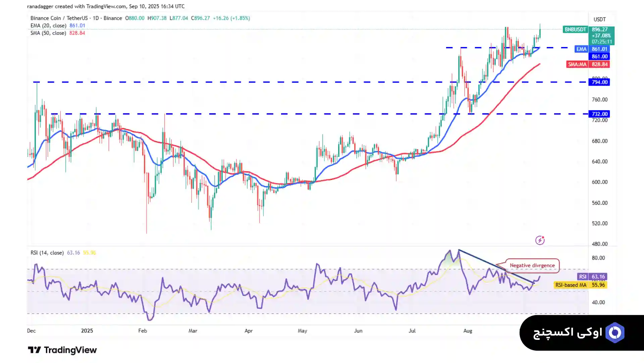The image size is (644, 363).
Task: Click the 2025 label on the time axis
Action: coord(87,330)
